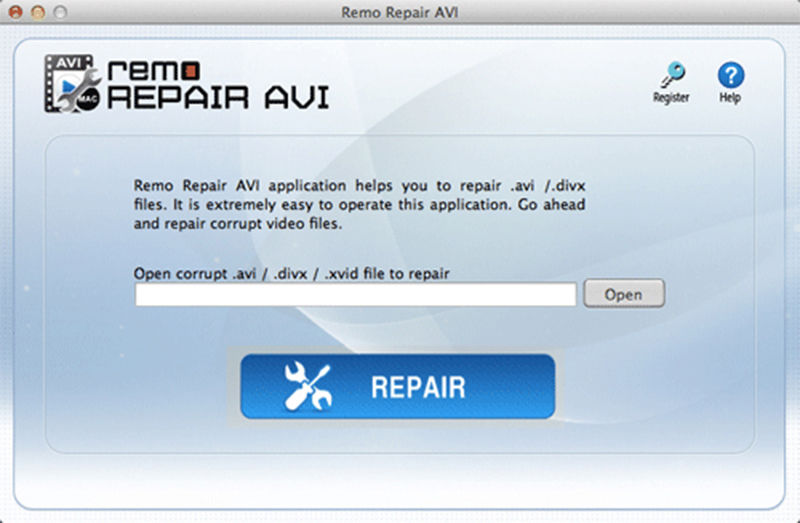
Task: Click the AVI badge on the logo
Action: (x=70, y=63)
